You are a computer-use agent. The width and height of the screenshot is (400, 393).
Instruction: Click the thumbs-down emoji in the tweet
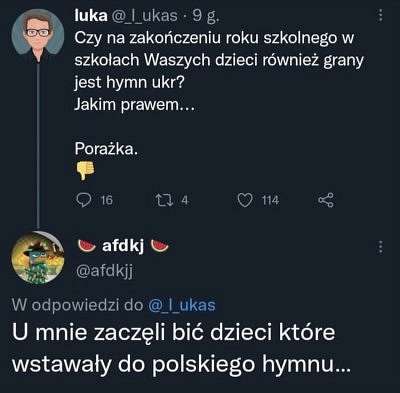pyautogui.click(x=85, y=170)
